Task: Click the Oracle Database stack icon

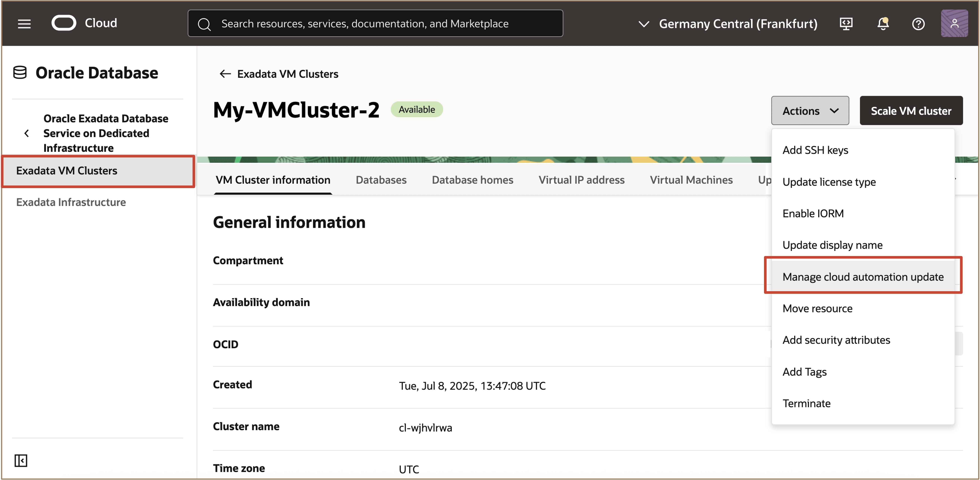Action: coord(20,72)
